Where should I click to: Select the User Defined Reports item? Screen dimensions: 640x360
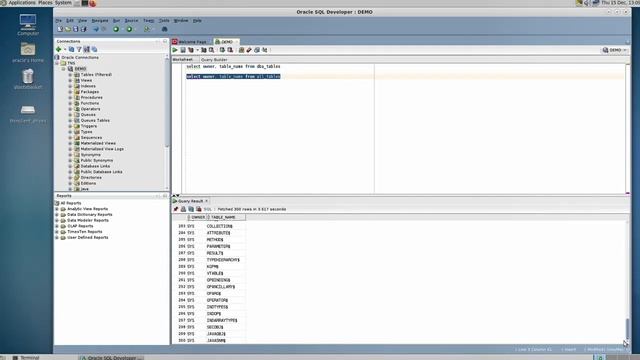click(x=87, y=237)
